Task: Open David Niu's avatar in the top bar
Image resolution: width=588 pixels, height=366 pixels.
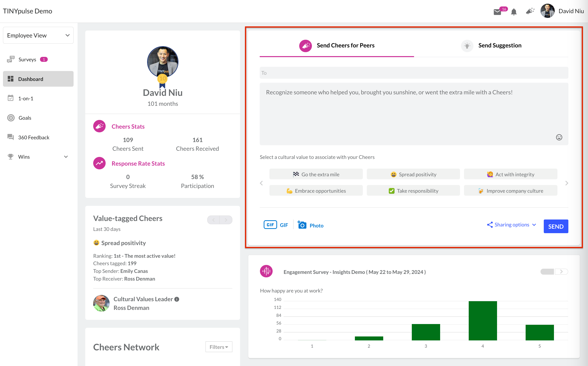Action: click(547, 11)
